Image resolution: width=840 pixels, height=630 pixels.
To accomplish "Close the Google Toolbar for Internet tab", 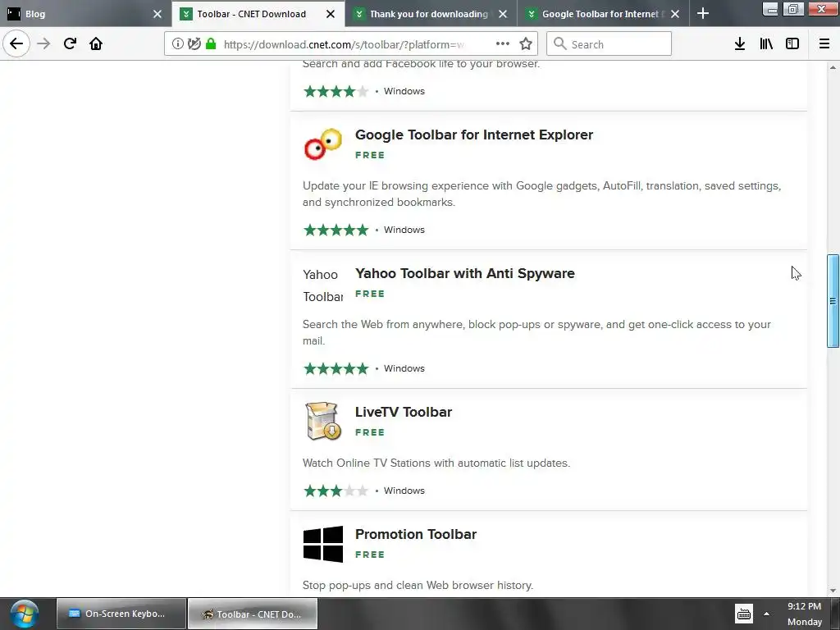I will coord(675,14).
